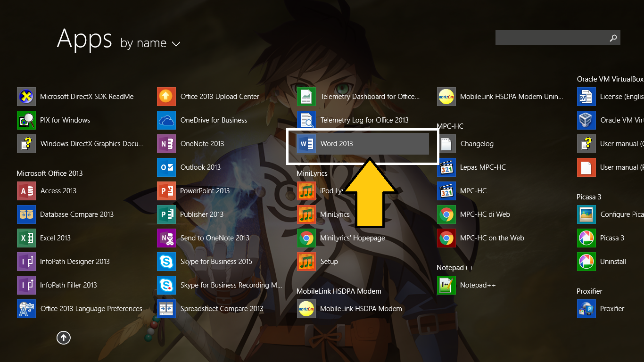Open the Database Compare 2013 icon
The image size is (644, 362).
[x=26, y=214]
